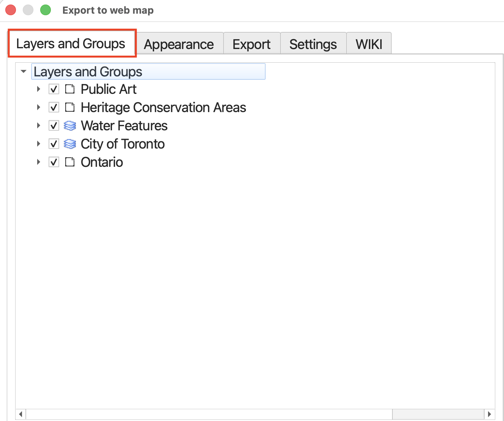Image resolution: width=504 pixels, height=421 pixels.
Task: Disable the Water Features checkbox
Action: coord(54,126)
